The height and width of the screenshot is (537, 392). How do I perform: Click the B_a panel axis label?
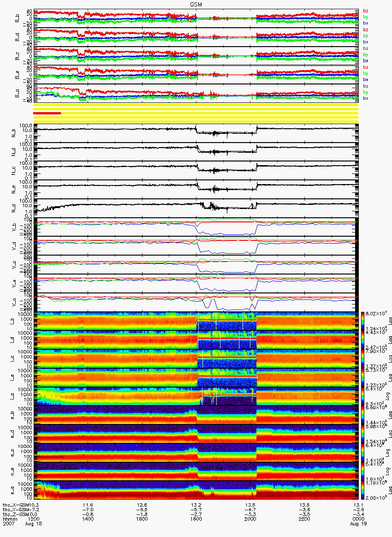tap(17, 94)
